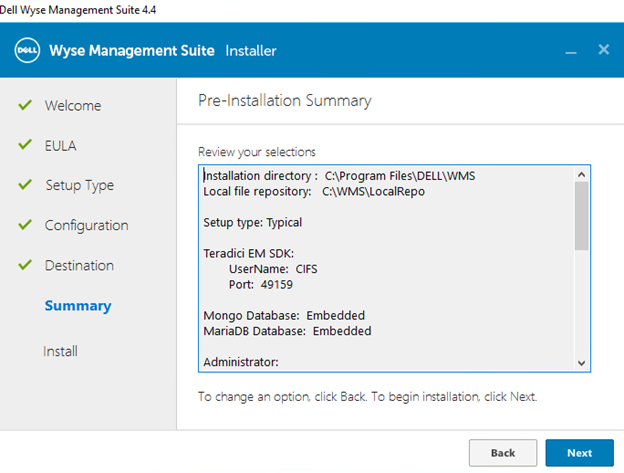This screenshot has width=624, height=473.
Task: Open the Destination step
Action: pos(79,266)
